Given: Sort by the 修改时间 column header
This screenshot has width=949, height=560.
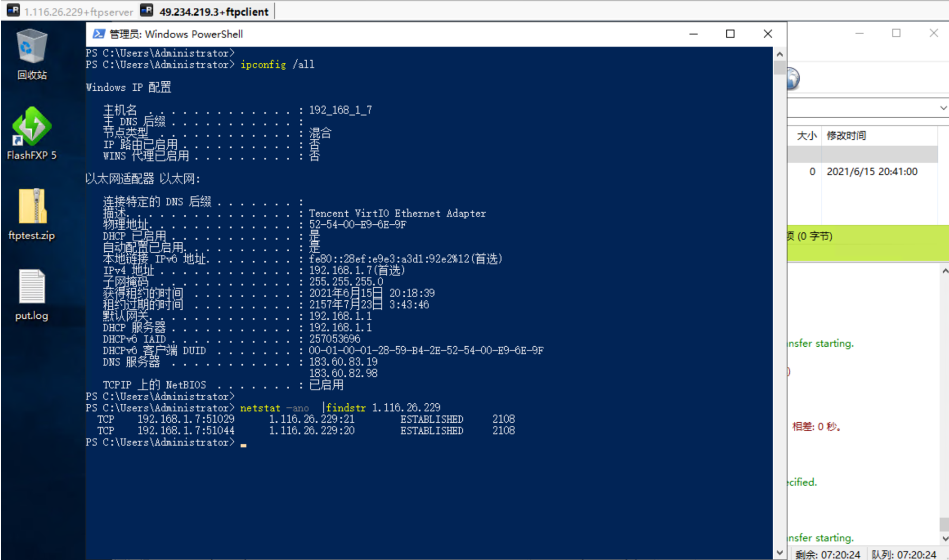Looking at the screenshot, I should tap(846, 136).
